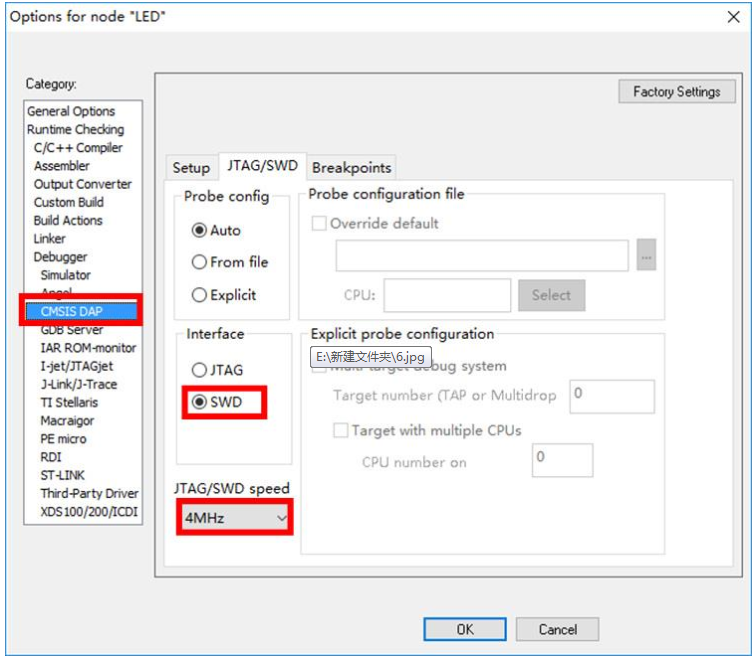This screenshot has height=659, width=752.
Task: Confirm with the OK button
Action: 464,629
